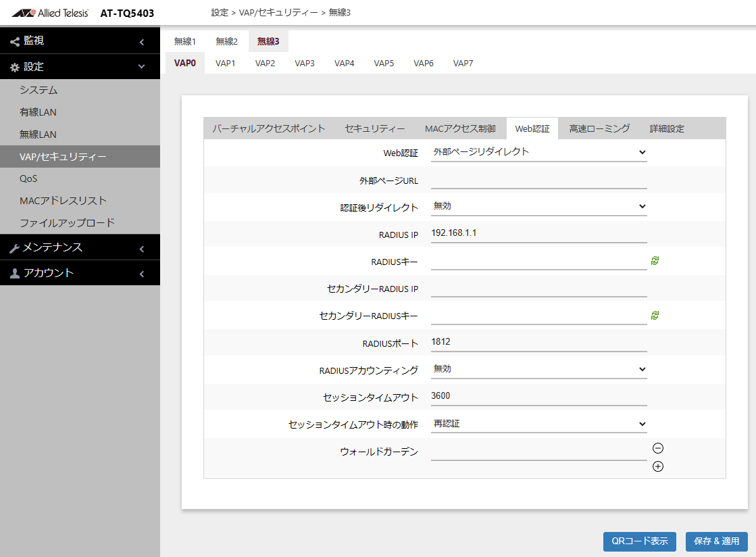This screenshot has height=557, width=756.
Task: Open the バーチャルアクセスポイント tab
Action: tap(269, 128)
